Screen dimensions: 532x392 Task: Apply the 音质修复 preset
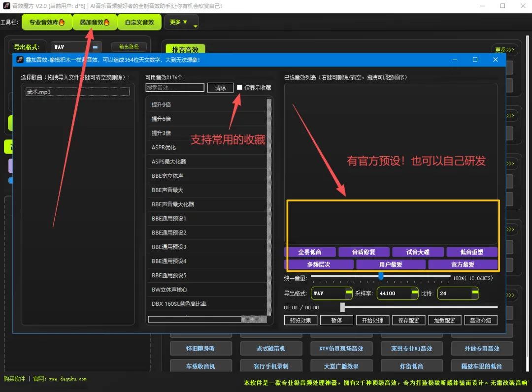point(364,252)
